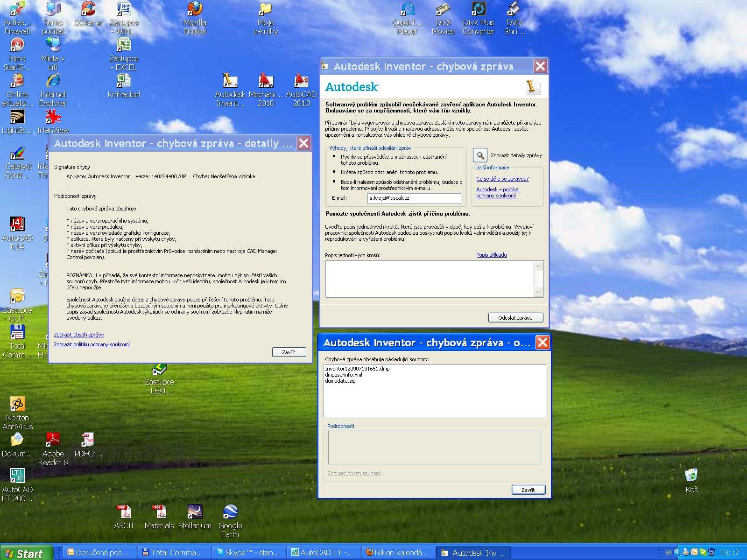Open 'Co se děje se zprávou?' link
The image size is (747, 560).
[x=502, y=179]
